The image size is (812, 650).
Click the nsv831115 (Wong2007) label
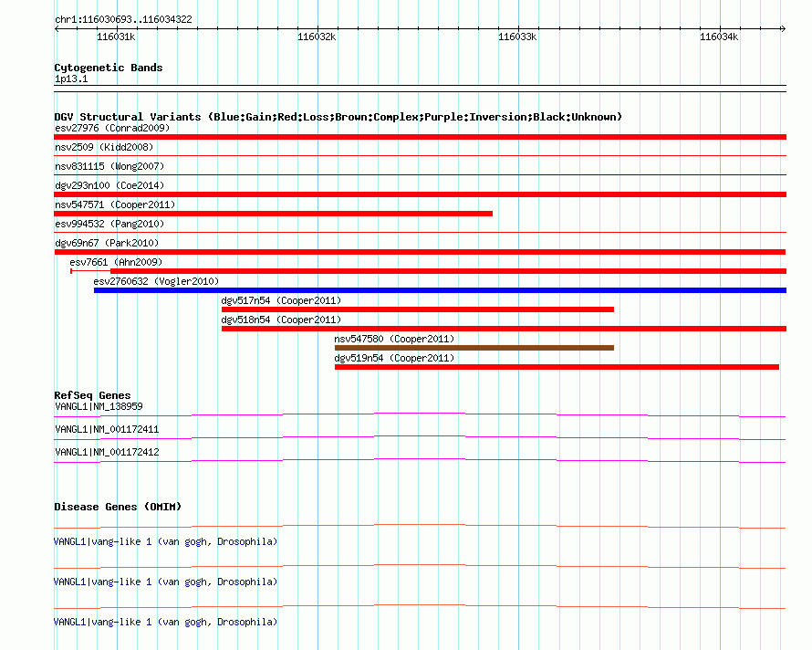tap(109, 166)
